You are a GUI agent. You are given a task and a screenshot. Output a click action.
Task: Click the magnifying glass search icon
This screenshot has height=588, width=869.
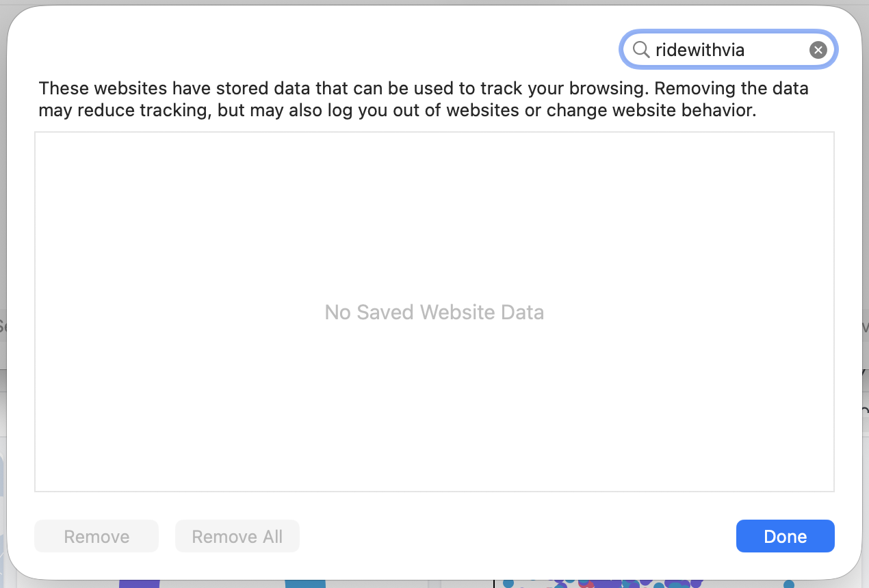(640, 50)
